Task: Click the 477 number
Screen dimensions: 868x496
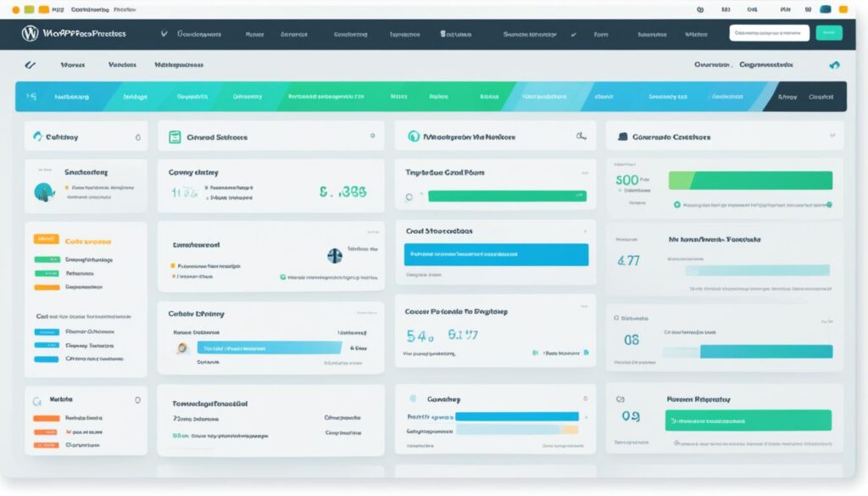Action: click(629, 260)
